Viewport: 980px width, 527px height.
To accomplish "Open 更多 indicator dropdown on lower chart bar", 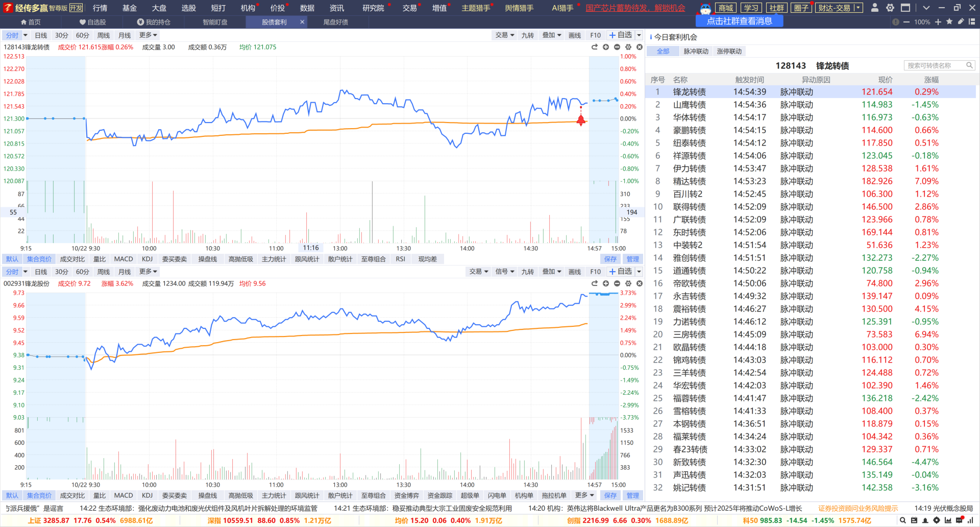I will click(x=584, y=495).
